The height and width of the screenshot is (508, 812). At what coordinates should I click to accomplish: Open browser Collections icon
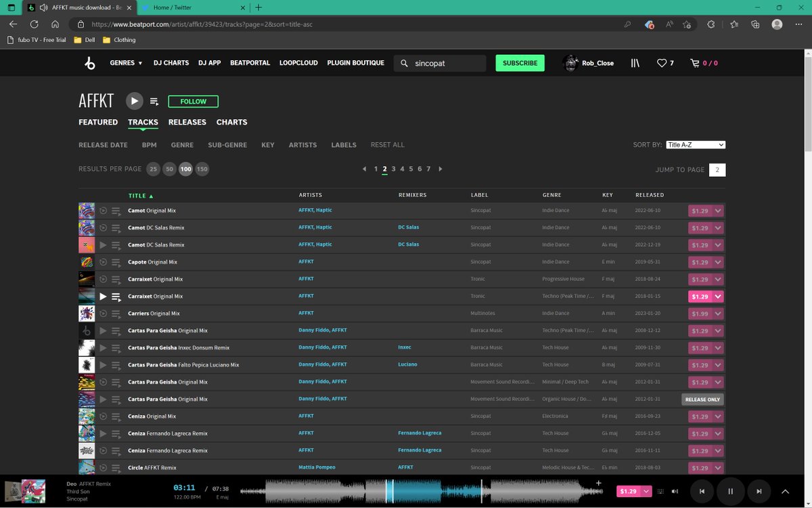click(755, 24)
